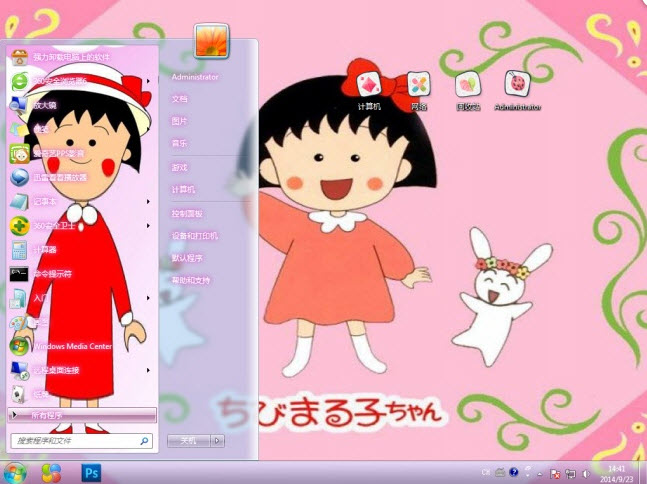This screenshot has height=484, width=647.
Task: Expand 所有程序 all programs list
Action: pos(82,415)
